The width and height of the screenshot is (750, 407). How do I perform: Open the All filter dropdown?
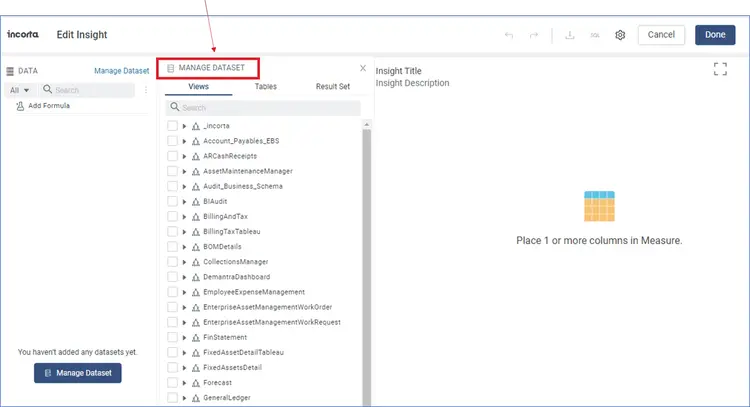pos(20,90)
